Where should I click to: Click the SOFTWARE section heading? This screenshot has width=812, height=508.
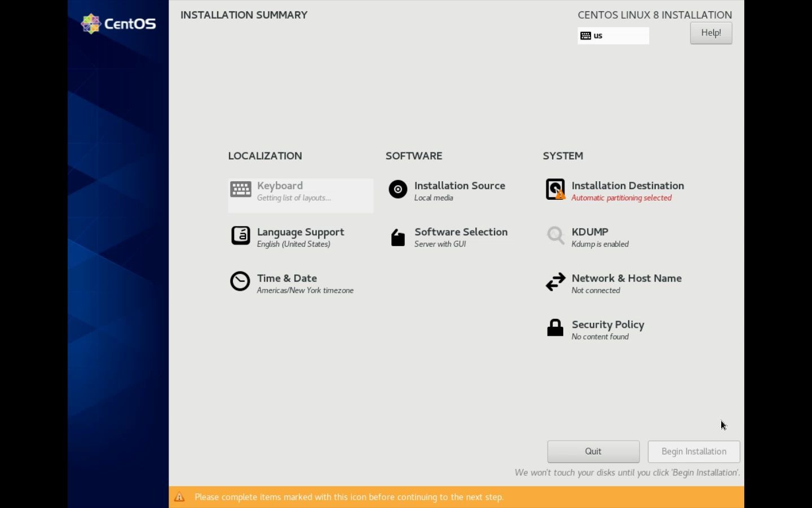click(414, 156)
